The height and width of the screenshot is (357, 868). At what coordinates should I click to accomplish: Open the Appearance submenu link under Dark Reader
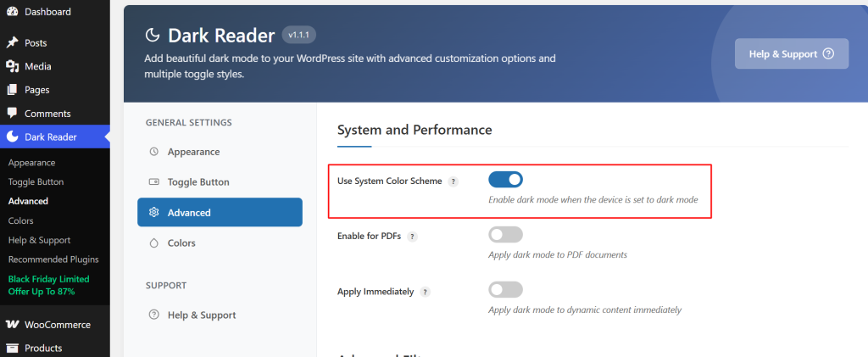point(31,163)
